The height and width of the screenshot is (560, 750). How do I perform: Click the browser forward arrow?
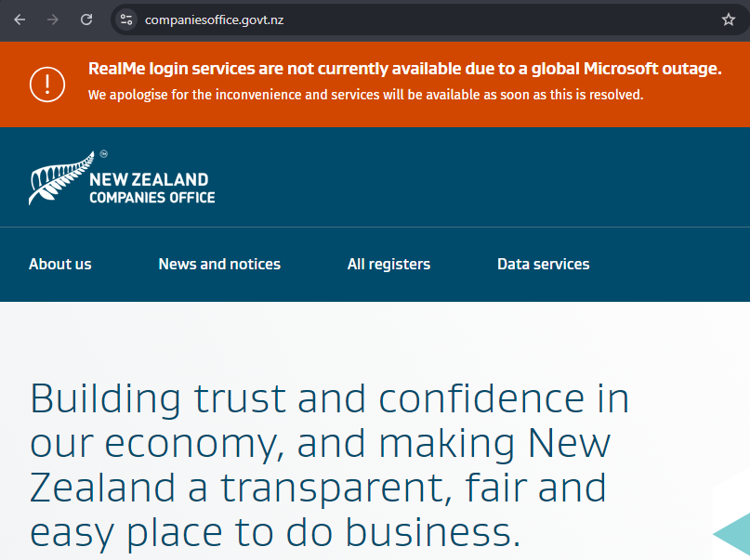[x=53, y=20]
